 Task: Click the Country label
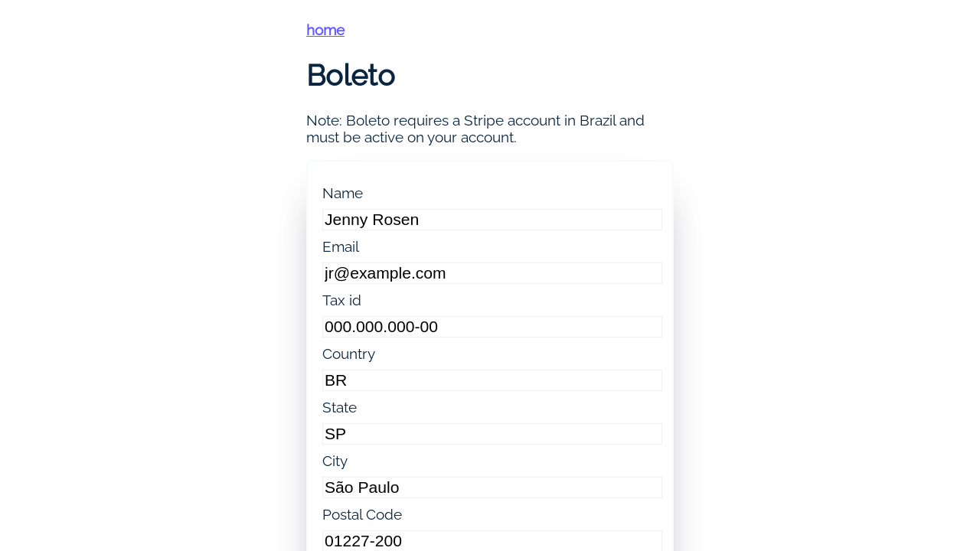pos(348,354)
